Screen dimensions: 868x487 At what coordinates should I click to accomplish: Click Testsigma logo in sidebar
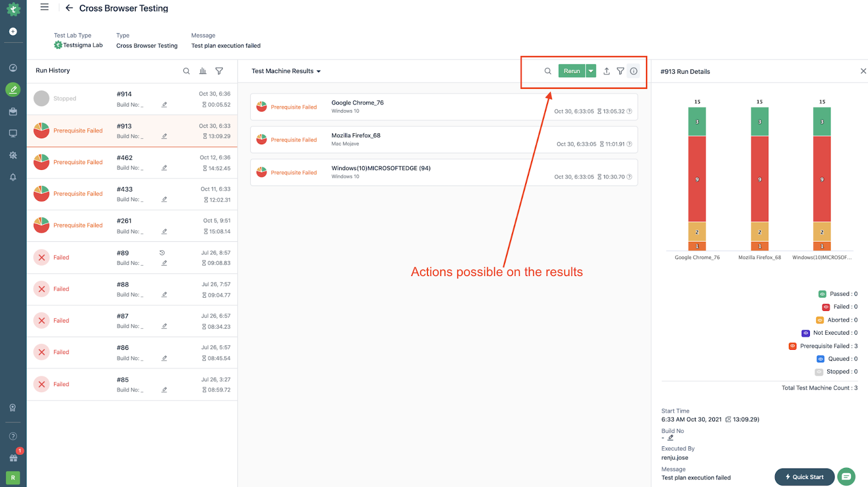pos(13,9)
